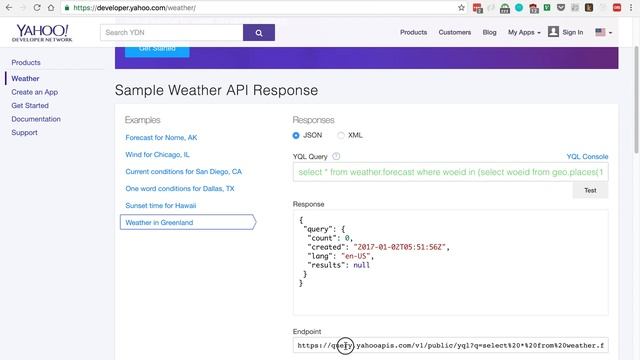The width and height of the screenshot is (640, 360).
Task: Click the green V extension icon
Action: click(547, 7)
